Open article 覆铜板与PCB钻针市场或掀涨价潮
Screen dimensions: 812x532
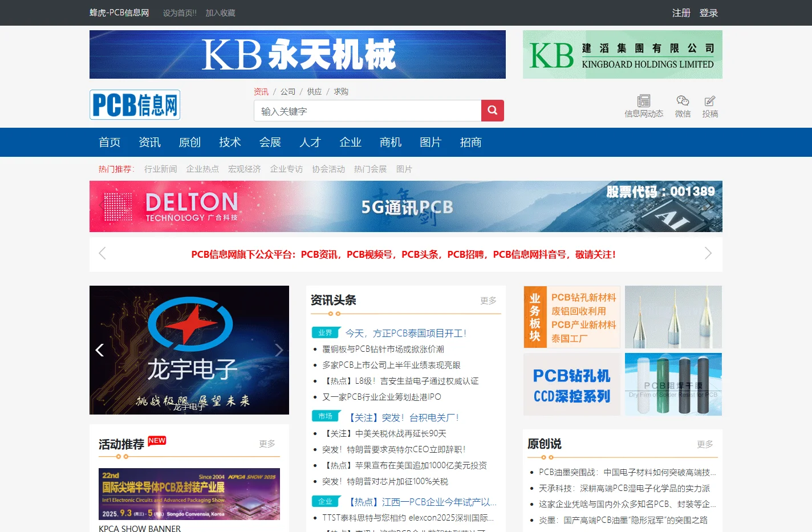coord(383,349)
